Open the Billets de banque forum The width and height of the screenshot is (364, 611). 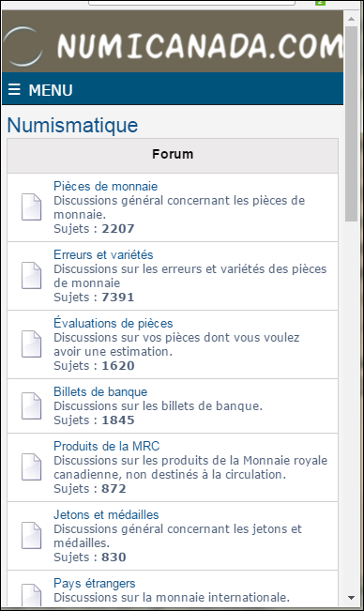(x=100, y=391)
